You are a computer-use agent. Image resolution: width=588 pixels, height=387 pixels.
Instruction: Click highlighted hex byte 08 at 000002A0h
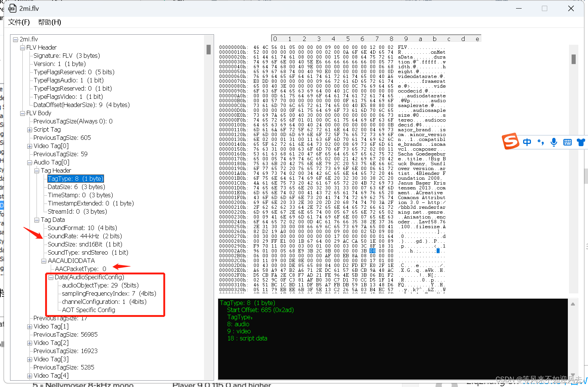(372, 251)
